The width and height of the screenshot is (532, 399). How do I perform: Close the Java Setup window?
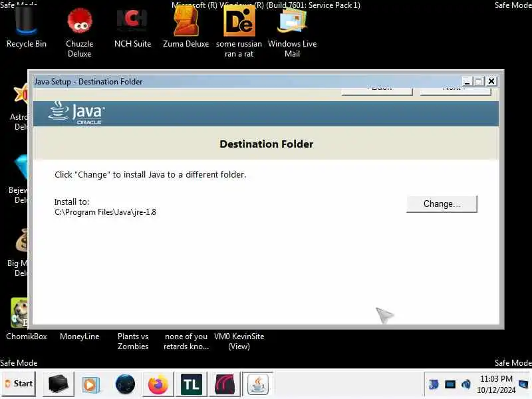click(491, 81)
